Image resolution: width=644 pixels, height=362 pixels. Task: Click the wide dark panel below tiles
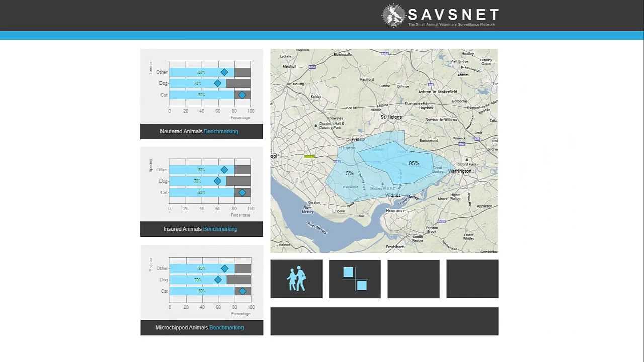(384, 321)
